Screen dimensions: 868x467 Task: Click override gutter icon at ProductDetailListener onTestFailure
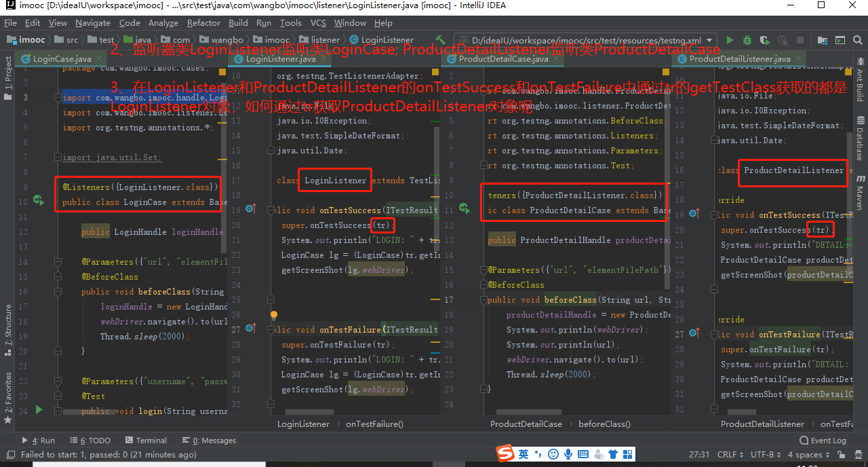(694, 333)
